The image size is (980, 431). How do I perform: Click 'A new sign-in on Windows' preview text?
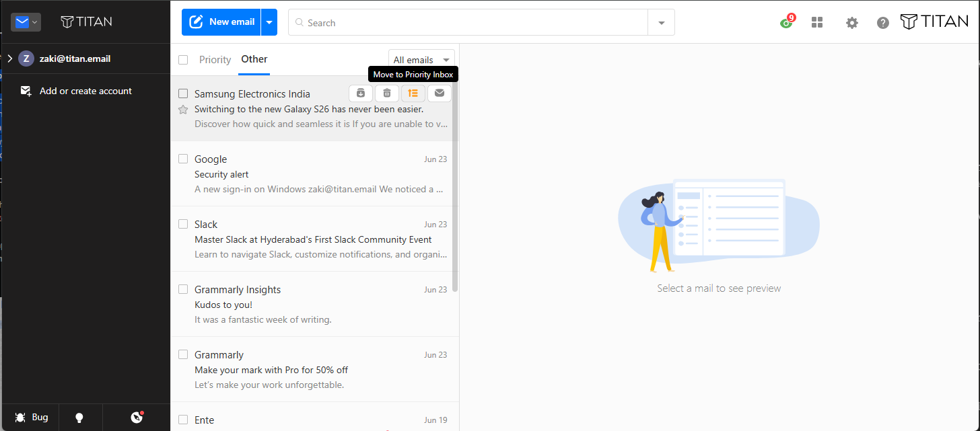(x=319, y=189)
